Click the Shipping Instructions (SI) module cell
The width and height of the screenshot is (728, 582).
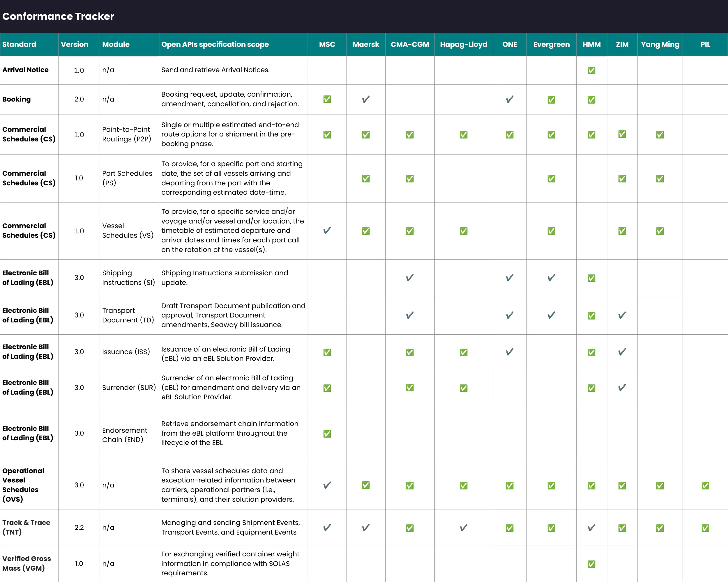point(129,278)
